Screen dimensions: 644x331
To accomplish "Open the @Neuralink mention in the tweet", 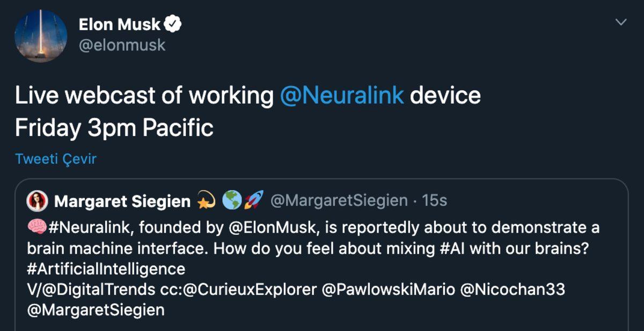I will coord(341,96).
